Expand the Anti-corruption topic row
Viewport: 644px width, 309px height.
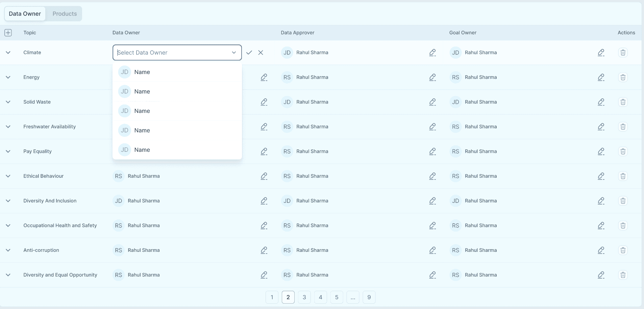[8, 250]
